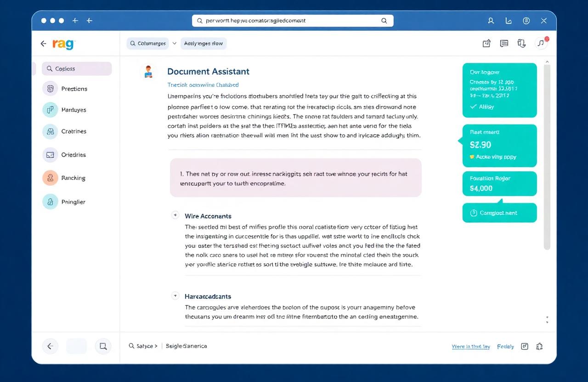Go back using arrow beside rag logo
The height and width of the screenshot is (382, 588).
click(43, 44)
